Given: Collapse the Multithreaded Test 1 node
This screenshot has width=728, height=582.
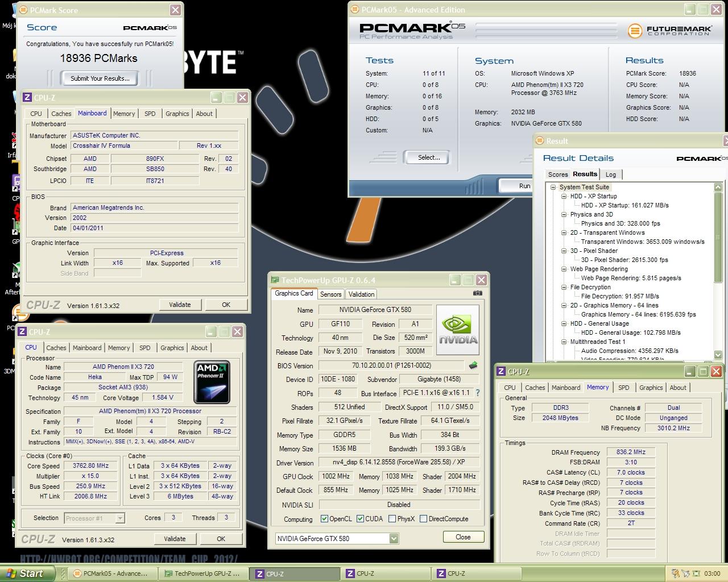Looking at the screenshot, I should tap(564, 342).
